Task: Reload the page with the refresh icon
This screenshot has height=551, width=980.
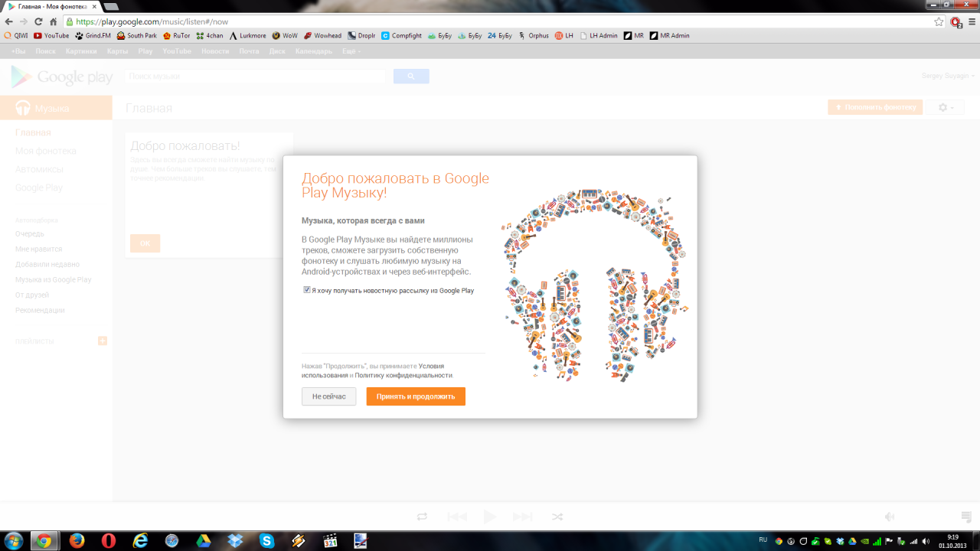Action: 38,22
